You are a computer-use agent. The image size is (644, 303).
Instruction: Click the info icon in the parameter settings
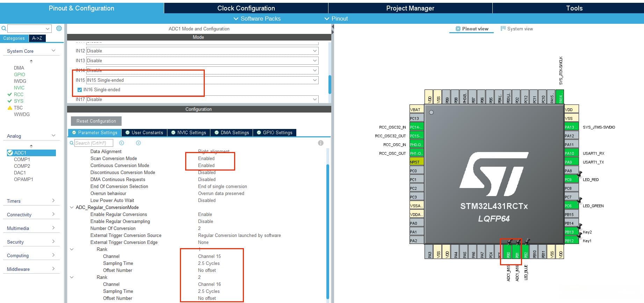tap(321, 143)
